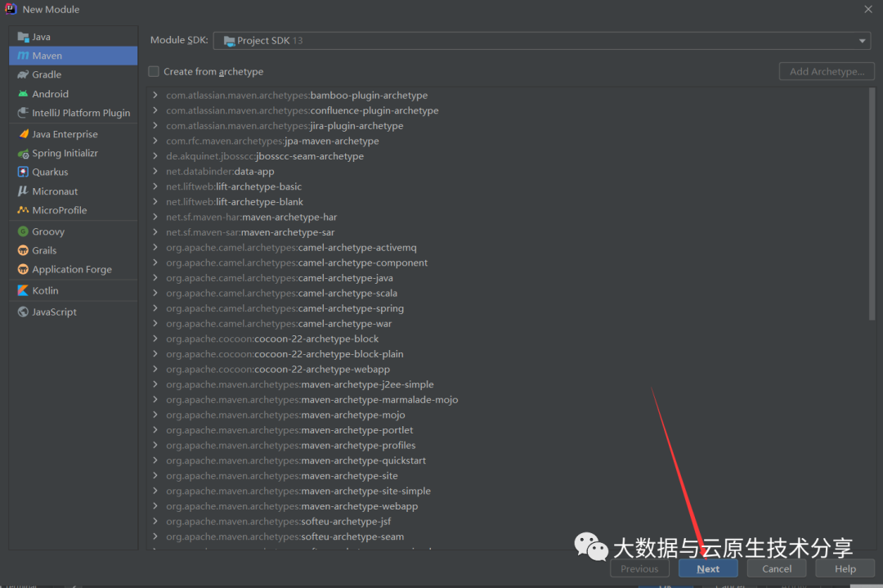Select maven-archetype-j2ee-simple row
The width and height of the screenshot is (883, 588).
click(x=508, y=384)
